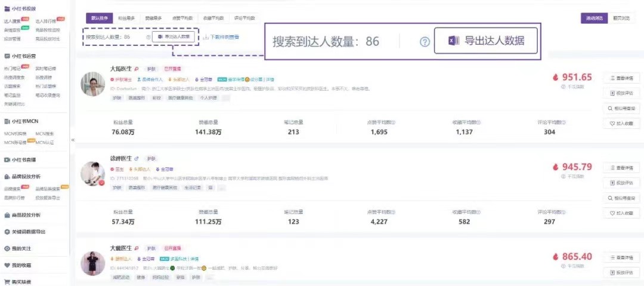Open 小红书直播 with the camera icon
This screenshot has width=644, height=286.
pyautogui.click(x=7, y=159)
